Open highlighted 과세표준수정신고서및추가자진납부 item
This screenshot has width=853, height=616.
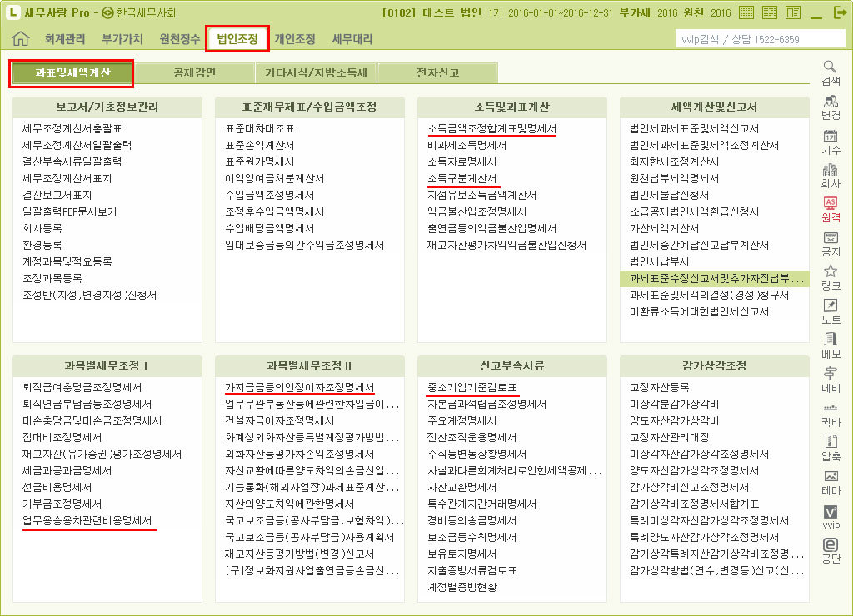point(715,278)
